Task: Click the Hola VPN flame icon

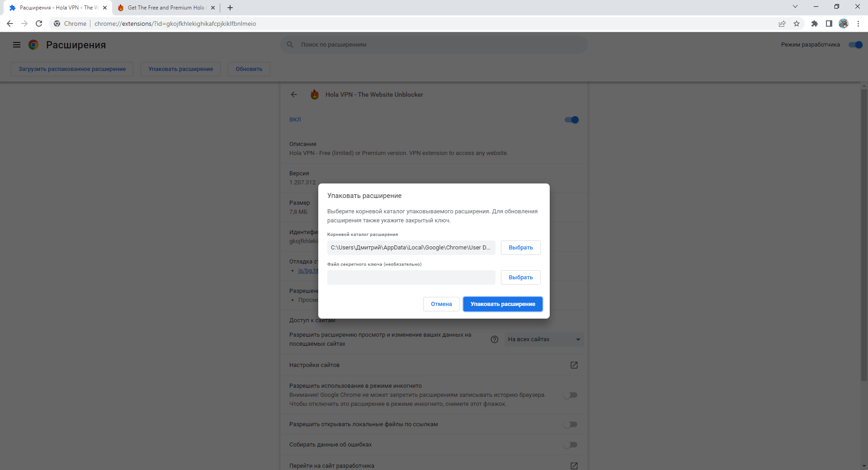Action: [x=315, y=94]
